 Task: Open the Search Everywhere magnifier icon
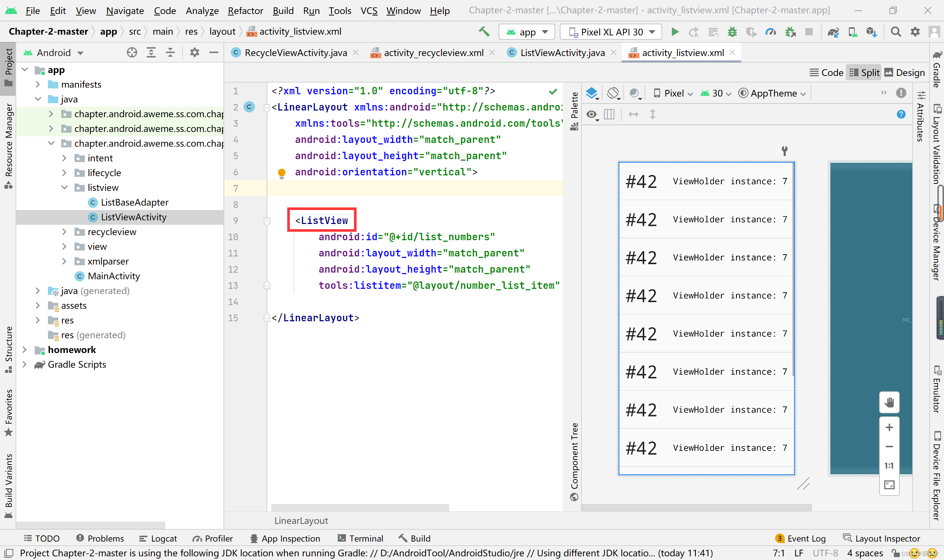(895, 32)
